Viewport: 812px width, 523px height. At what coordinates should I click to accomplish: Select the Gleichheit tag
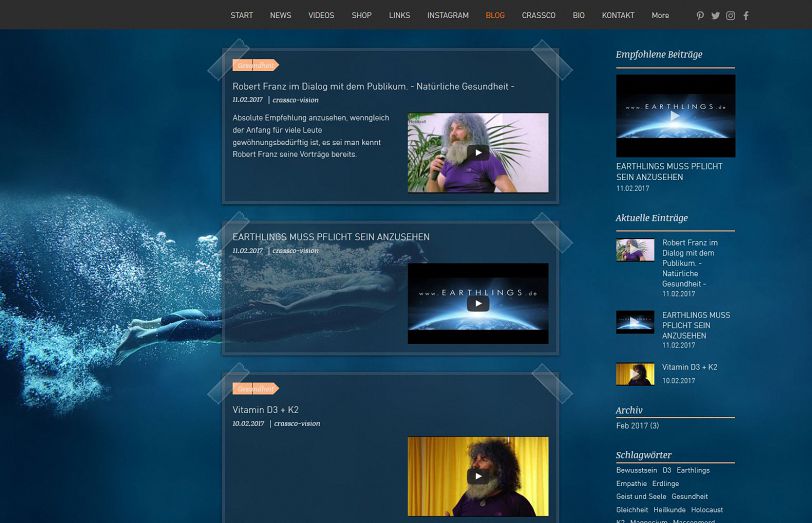pos(632,510)
